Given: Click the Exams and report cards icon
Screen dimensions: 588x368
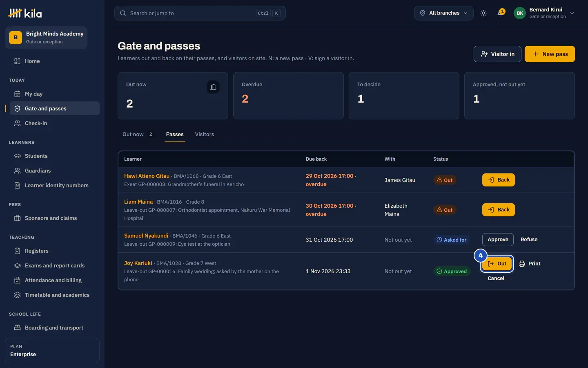Looking at the screenshot, I should 17,265.
